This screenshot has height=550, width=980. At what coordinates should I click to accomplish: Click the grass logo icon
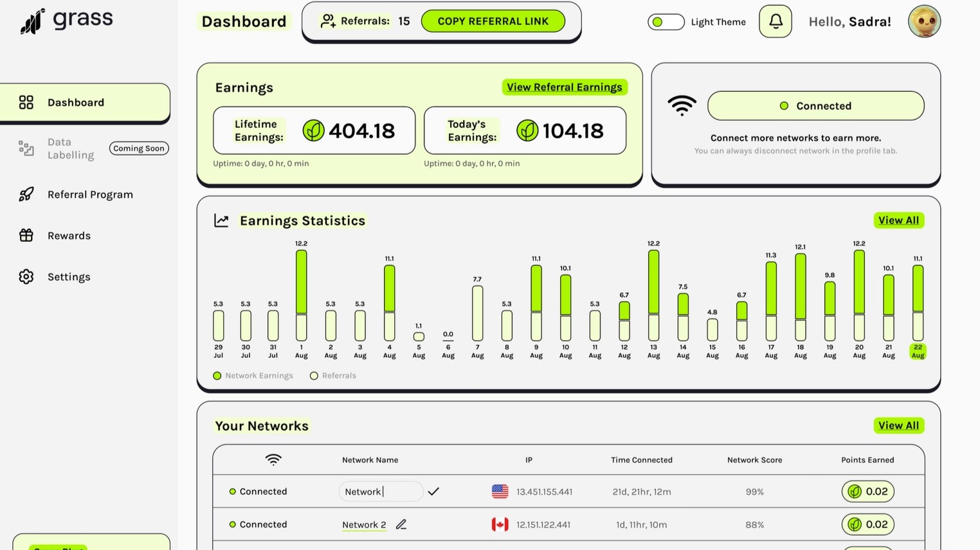click(x=32, y=21)
